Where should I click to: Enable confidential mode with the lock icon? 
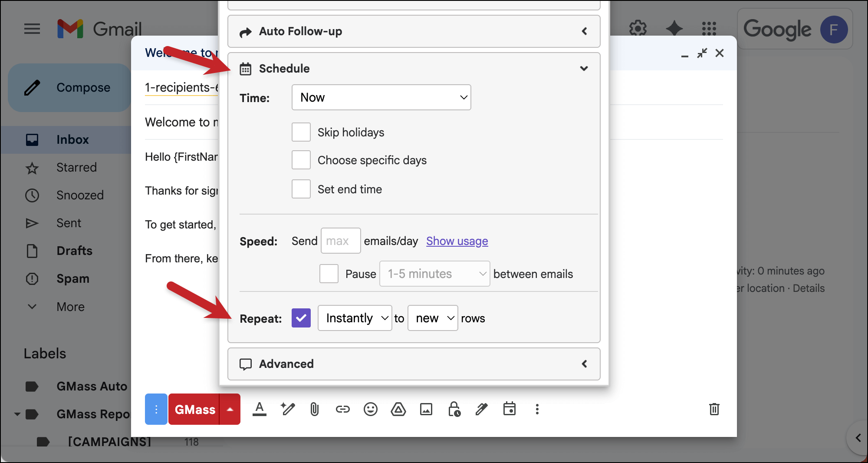[454, 409]
